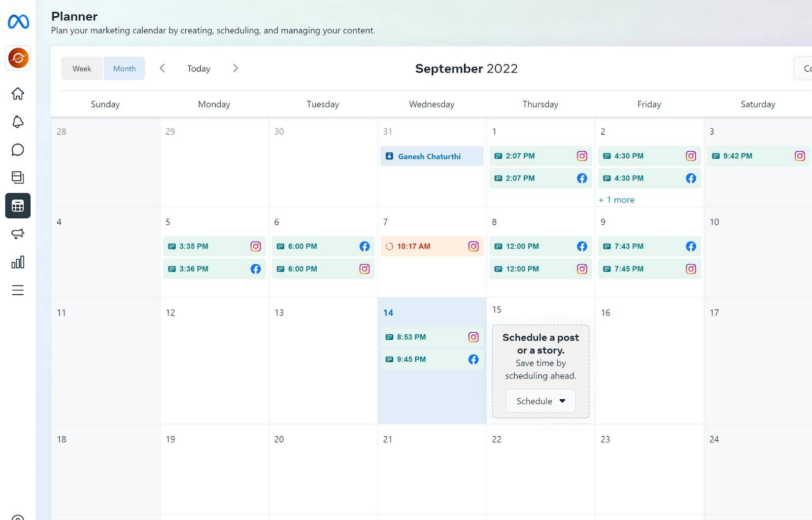Viewport: 812px width, 520px height.
Task: Open the All tools hamburger menu
Action: pos(18,290)
